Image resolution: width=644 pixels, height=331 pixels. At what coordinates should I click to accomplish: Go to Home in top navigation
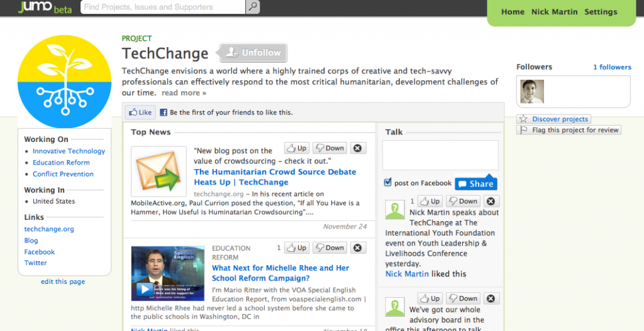pos(513,12)
